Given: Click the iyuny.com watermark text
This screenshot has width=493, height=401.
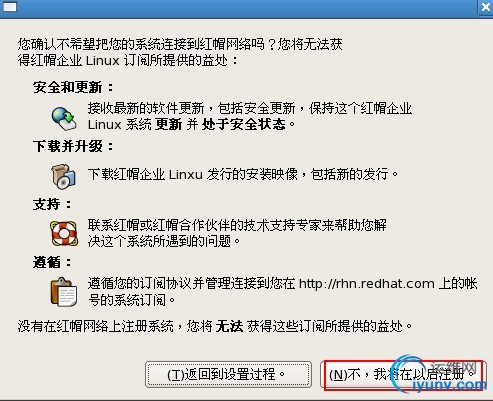Looking at the screenshot, I should point(449,386).
